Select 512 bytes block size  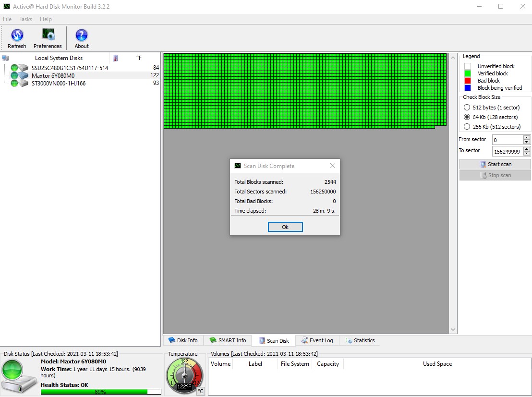click(467, 108)
